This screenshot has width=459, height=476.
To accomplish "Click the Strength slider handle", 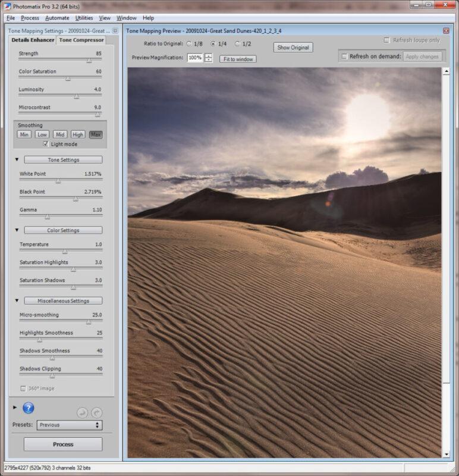I will pos(89,60).
